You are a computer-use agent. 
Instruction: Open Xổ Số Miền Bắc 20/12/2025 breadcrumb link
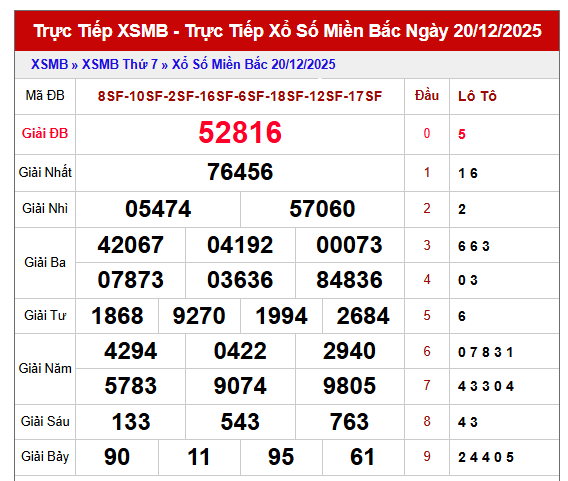(253, 64)
